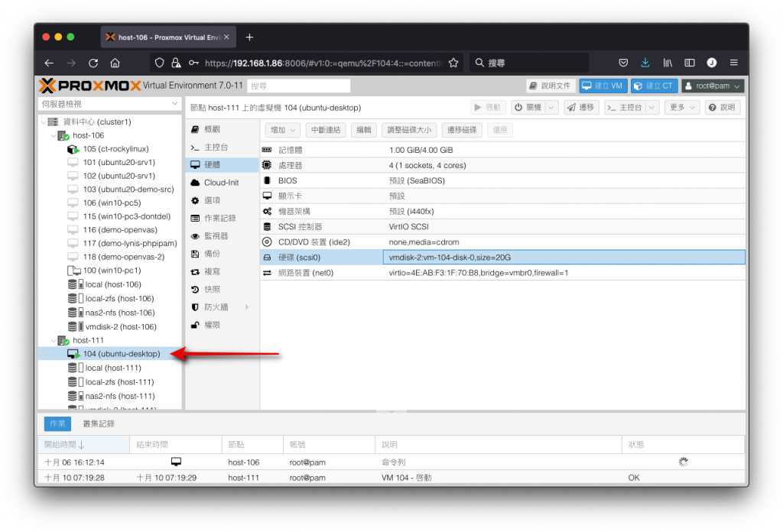Click the 遷移 migrate button

tap(581, 107)
